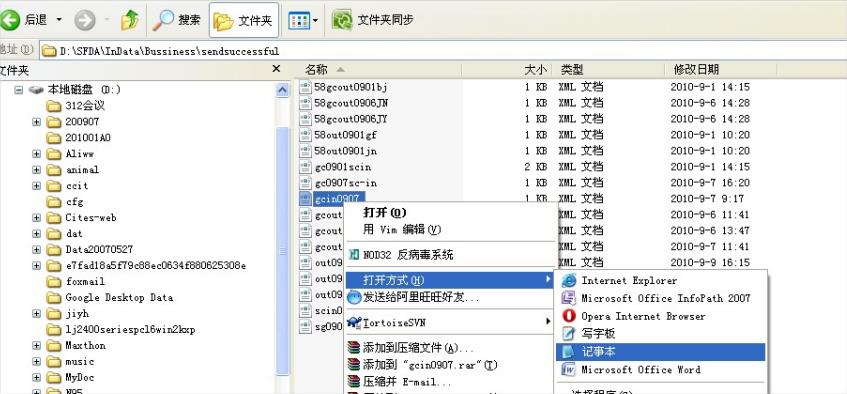The width and height of the screenshot is (847, 394).
Task: Select the MyDoc folder in tree
Action: tap(70, 377)
